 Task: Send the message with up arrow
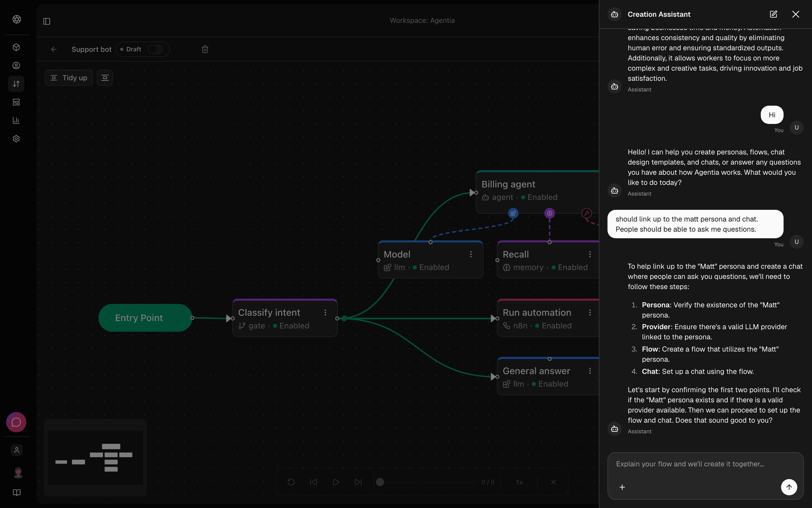click(789, 487)
